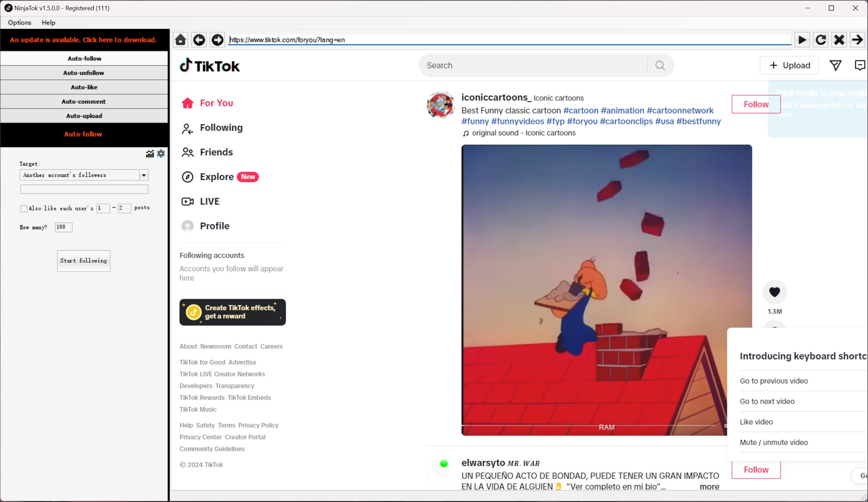Follow the iconiccartoons_ account
Screen dimensions: 868x502
coord(756,104)
